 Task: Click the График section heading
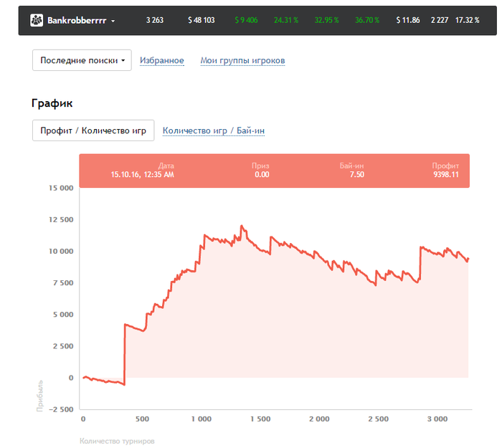tap(52, 103)
